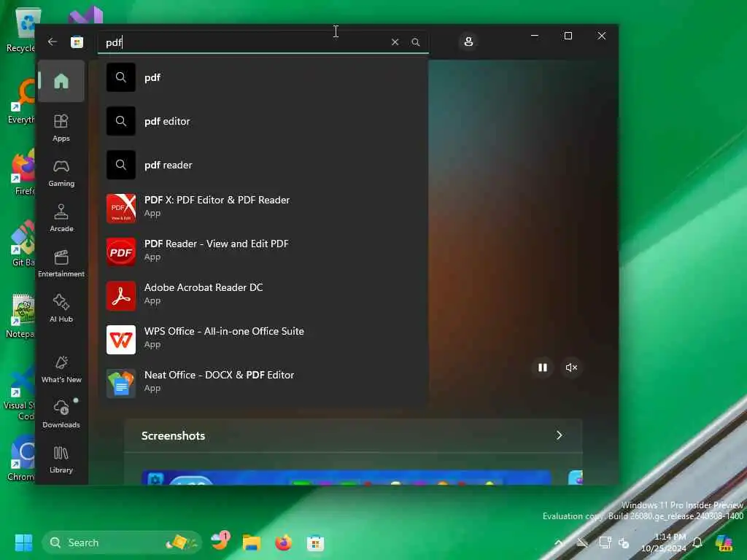This screenshot has width=747, height=560.
Task: Open the taskbar app with notification badge
Action: 220,542
